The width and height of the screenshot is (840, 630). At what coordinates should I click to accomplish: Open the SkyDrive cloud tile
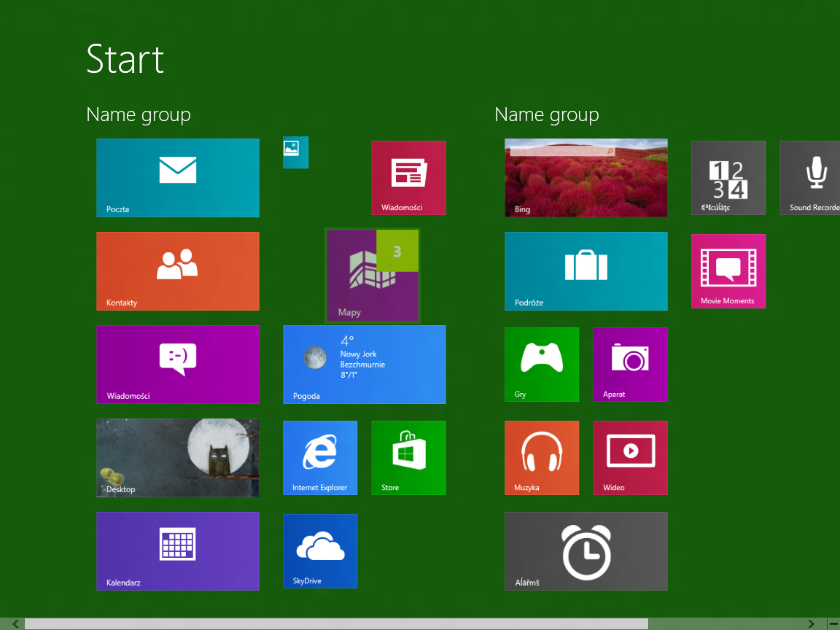pos(320,551)
